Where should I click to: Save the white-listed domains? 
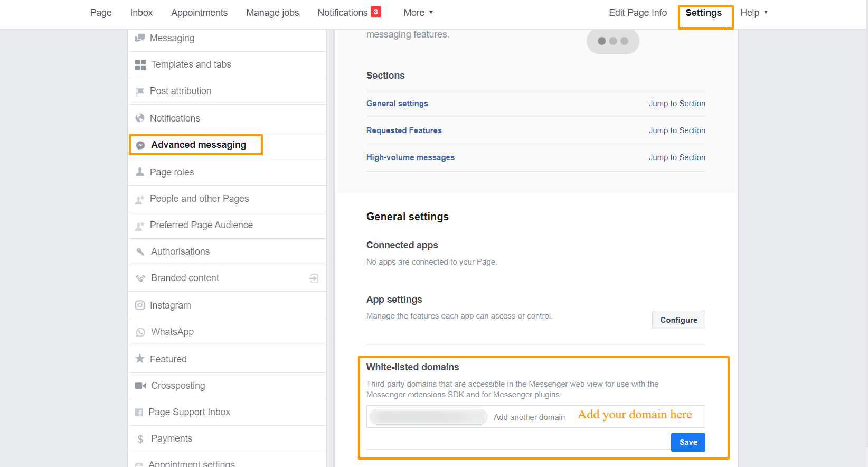(688, 442)
